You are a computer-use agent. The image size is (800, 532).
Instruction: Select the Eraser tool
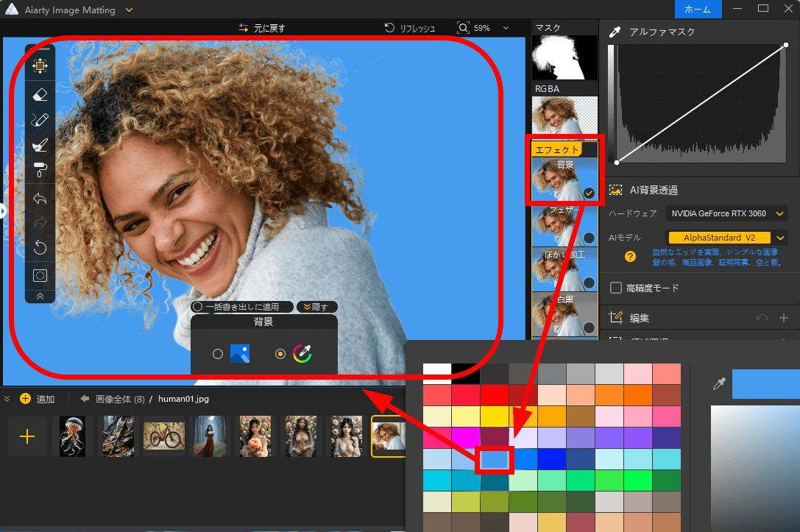click(40, 94)
